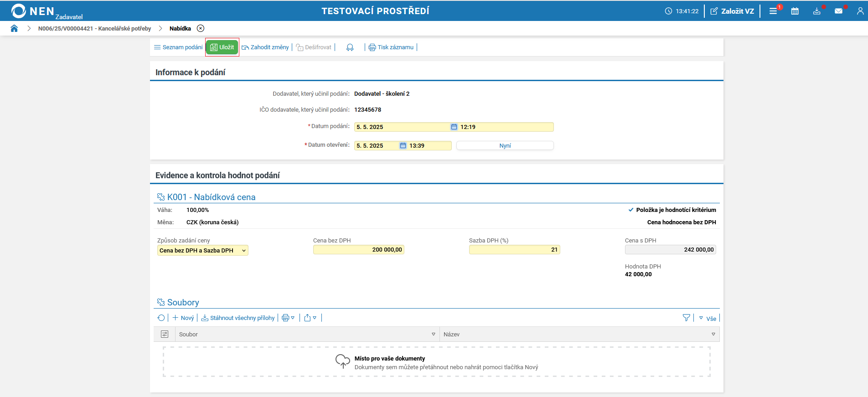Open the calendar icon in header
This screenshot has height=397, width=868.
tap(795, 11)
